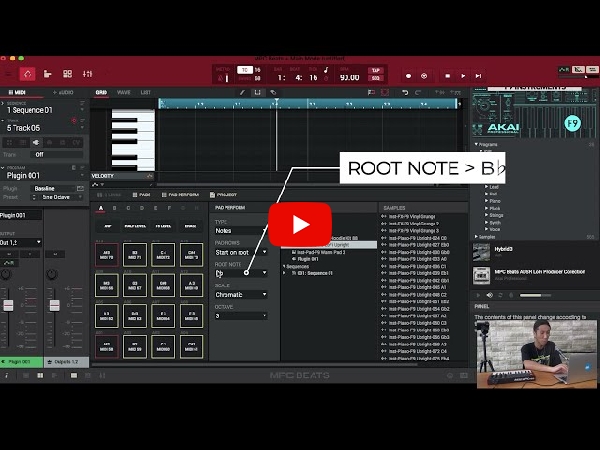Image resolution: width=600 pixels, height=450 pixels.
Task: Select the marquee select tool
Action: tap(258, 93)
